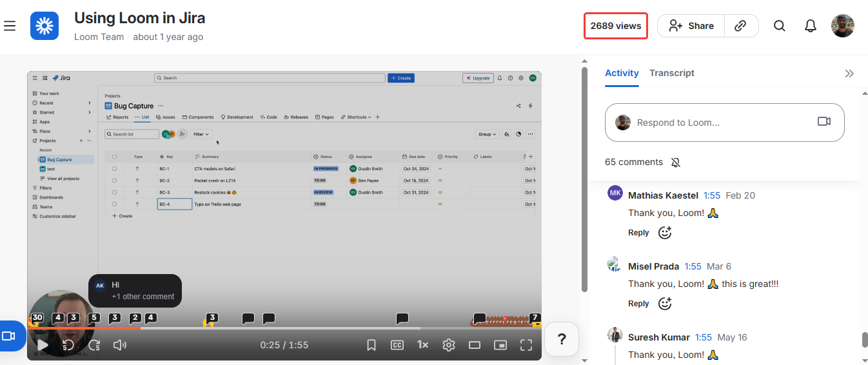Mute the video volume
Image resolution: width=868 pixels, height=365 pixels.
tap(120, 345)
